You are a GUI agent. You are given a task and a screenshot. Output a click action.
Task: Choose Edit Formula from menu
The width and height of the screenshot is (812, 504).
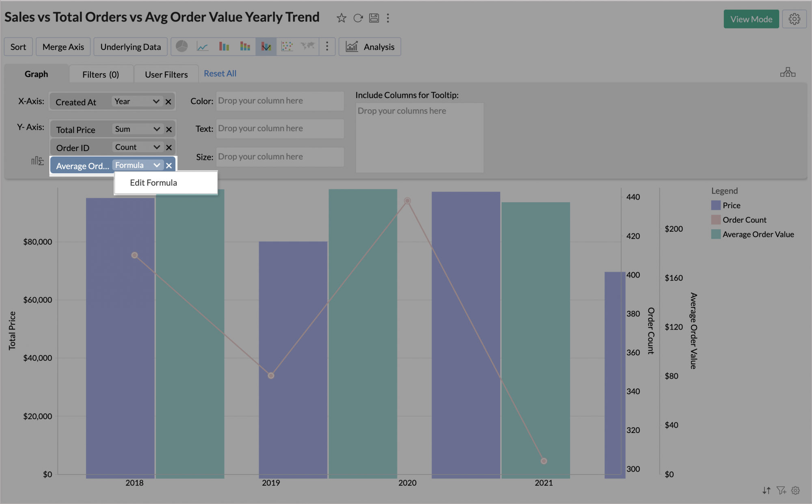[x=153, y=183]
